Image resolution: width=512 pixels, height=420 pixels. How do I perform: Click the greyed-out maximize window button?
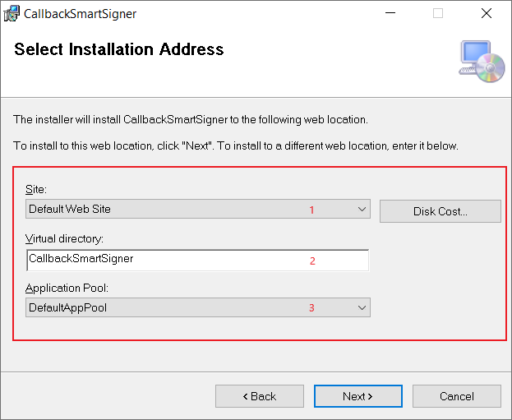438,13
